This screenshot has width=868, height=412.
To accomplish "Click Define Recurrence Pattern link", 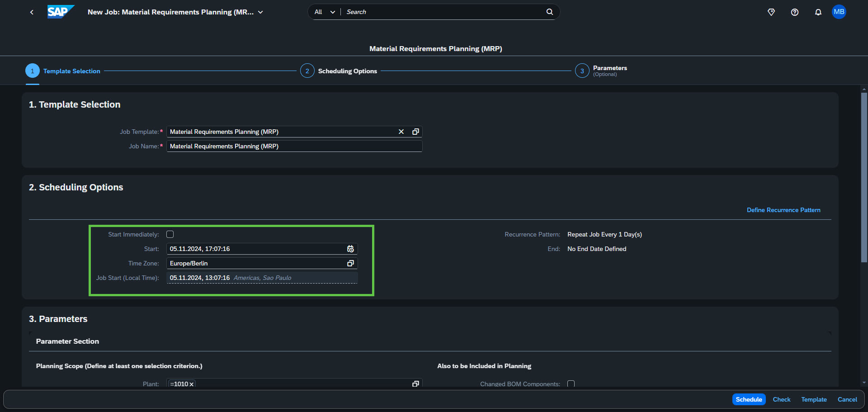I will click(x=783, y=210).
